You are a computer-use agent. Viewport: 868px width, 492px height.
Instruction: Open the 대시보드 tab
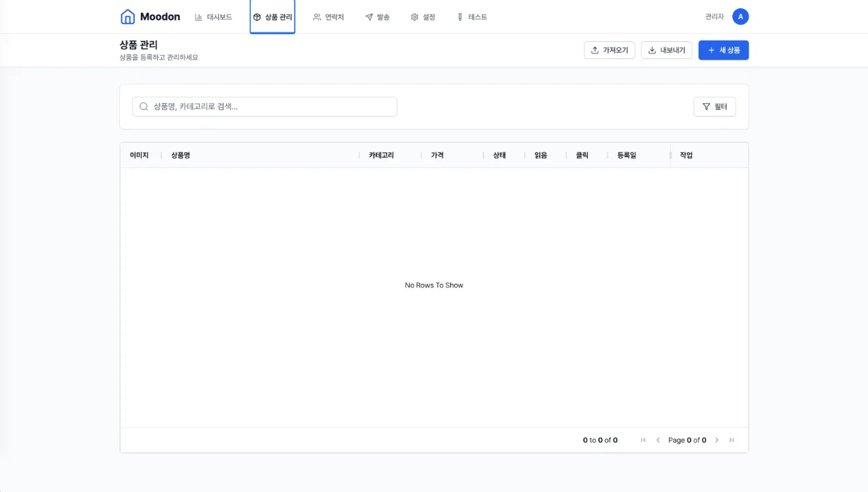pyautogui.click(x=213, y=17)
